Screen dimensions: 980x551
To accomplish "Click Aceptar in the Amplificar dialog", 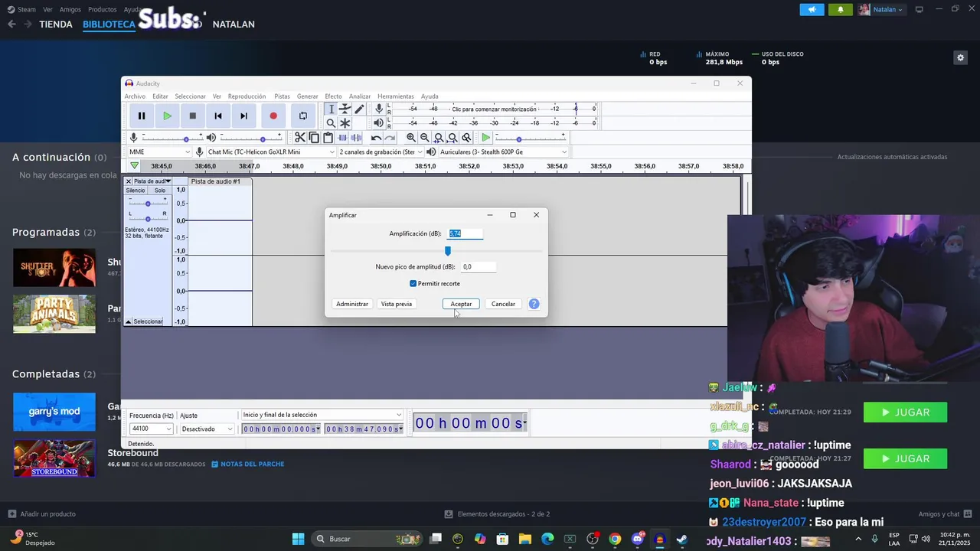I will (x=461, y=304).
